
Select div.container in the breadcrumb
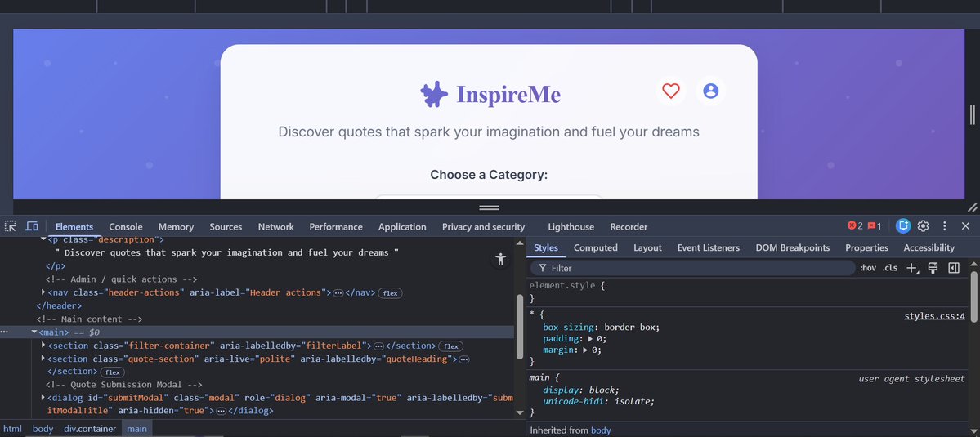89,429
